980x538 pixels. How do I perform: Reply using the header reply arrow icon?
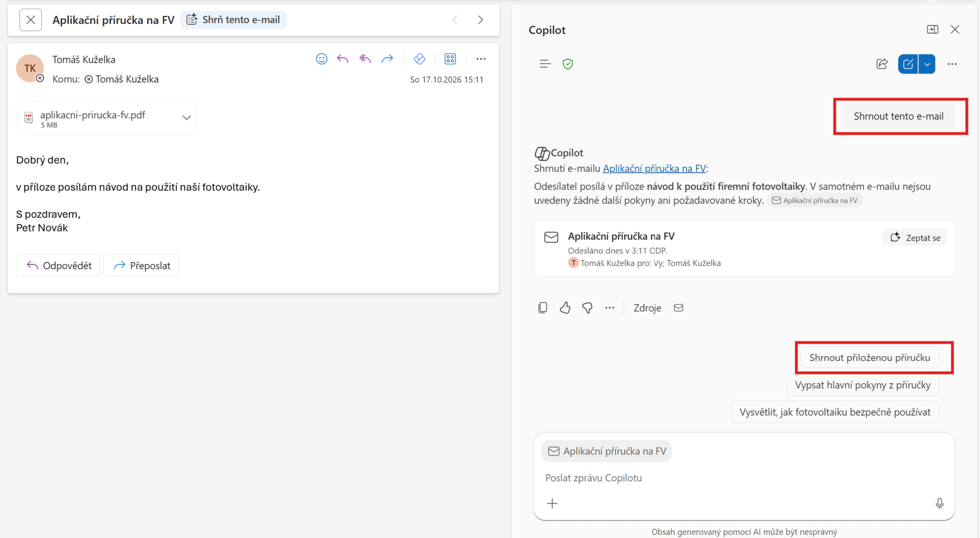[343, 59]
